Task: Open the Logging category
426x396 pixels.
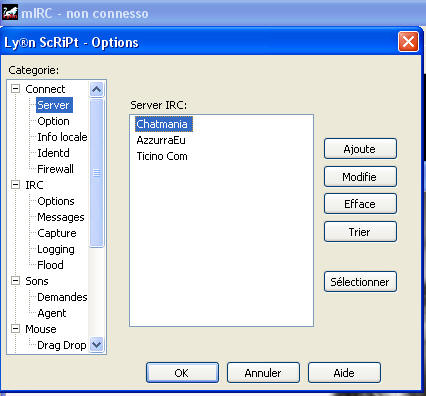Action: pos(56,249)
